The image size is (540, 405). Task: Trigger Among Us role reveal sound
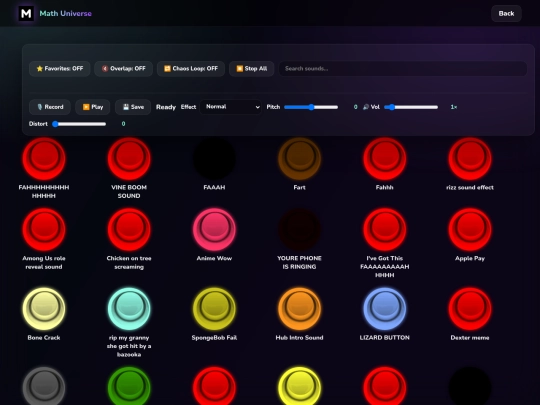tap(44, 229)
